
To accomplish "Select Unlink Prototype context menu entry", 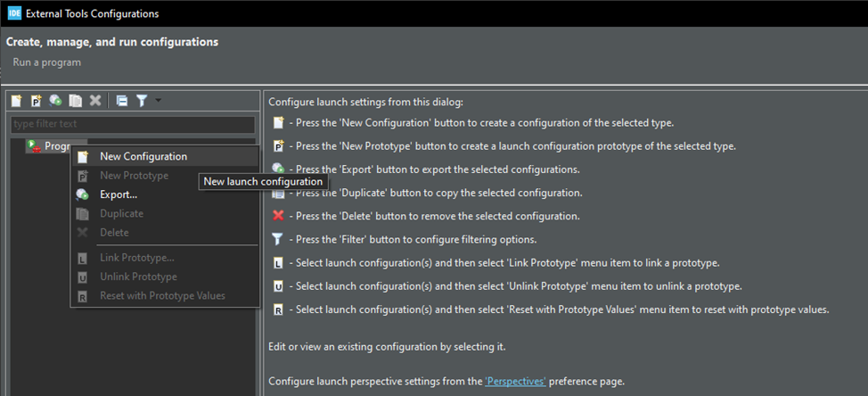I will point(138,276).
